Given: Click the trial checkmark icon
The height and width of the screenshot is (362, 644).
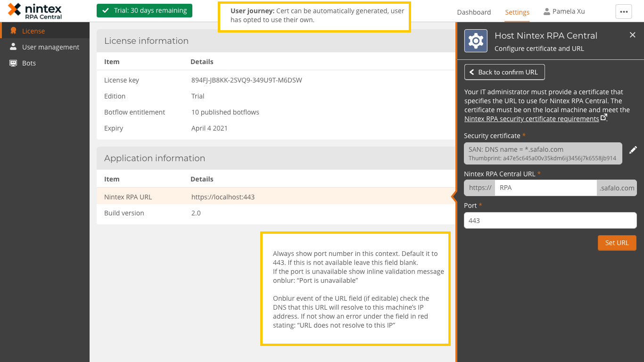Looking at the screenshot, I should coord(106,10).
